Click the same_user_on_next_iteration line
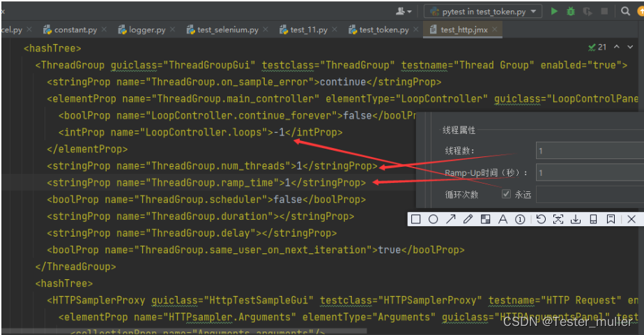Viewport: 644px width, 335px height. [256, 250]
